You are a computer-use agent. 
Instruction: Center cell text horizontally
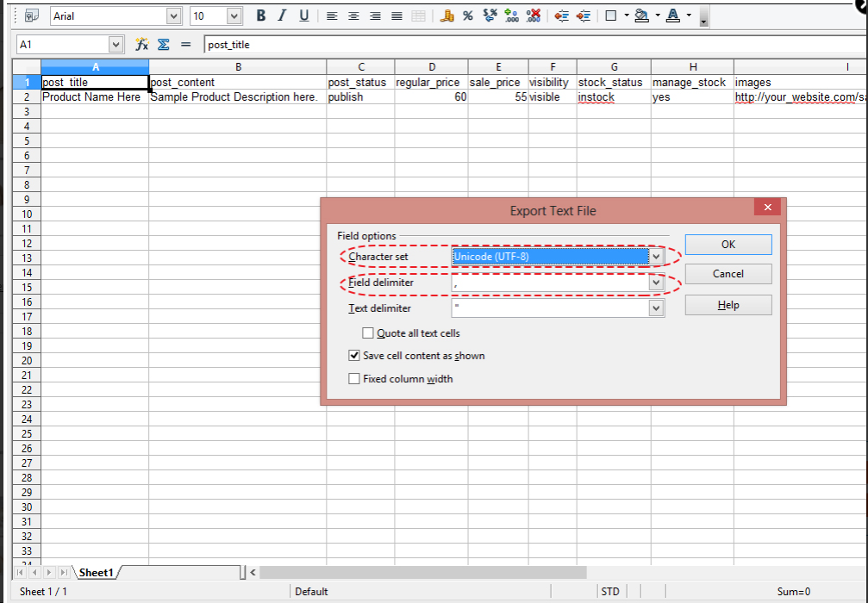353,16
